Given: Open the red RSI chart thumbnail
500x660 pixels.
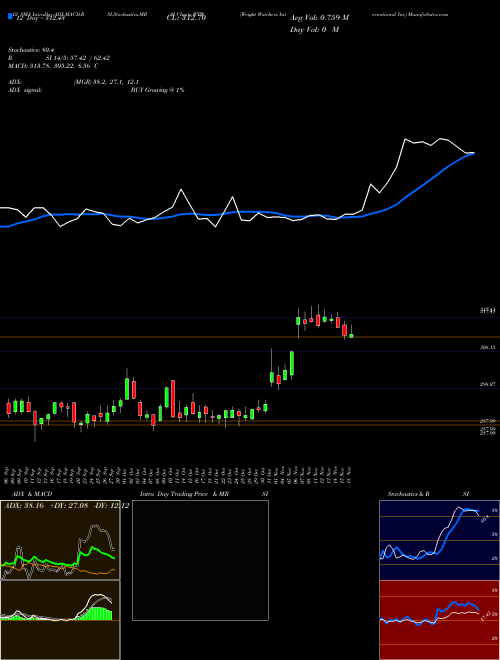Looking at the screenshot, I should (x=439, y=620).
